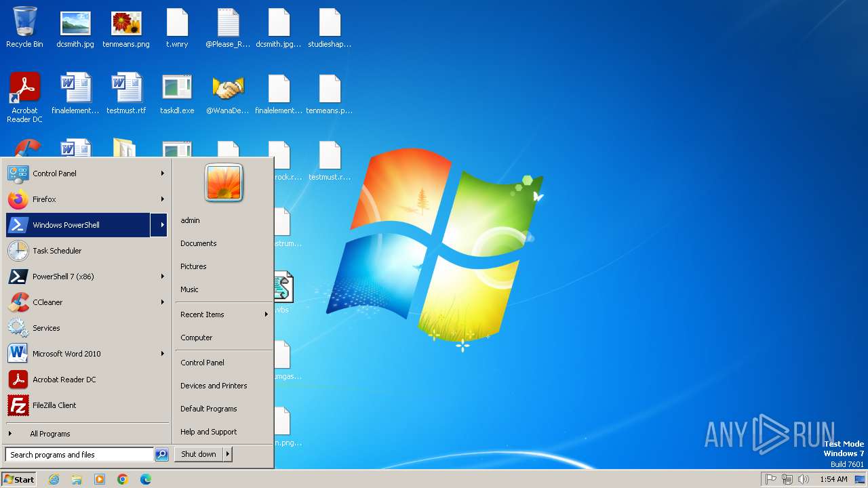The image size is (868, 488).
Task: Open Control Panel in the right pane
Action: coord(202,363)
